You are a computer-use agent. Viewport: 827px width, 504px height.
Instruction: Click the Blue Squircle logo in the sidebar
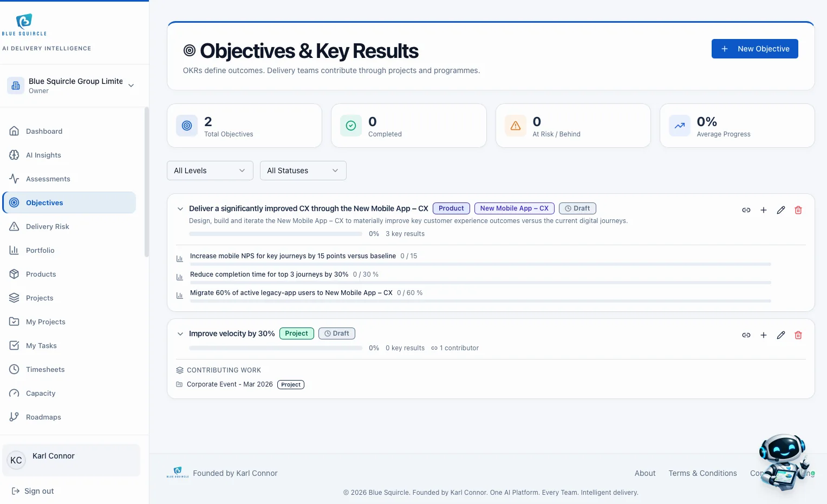24,25
